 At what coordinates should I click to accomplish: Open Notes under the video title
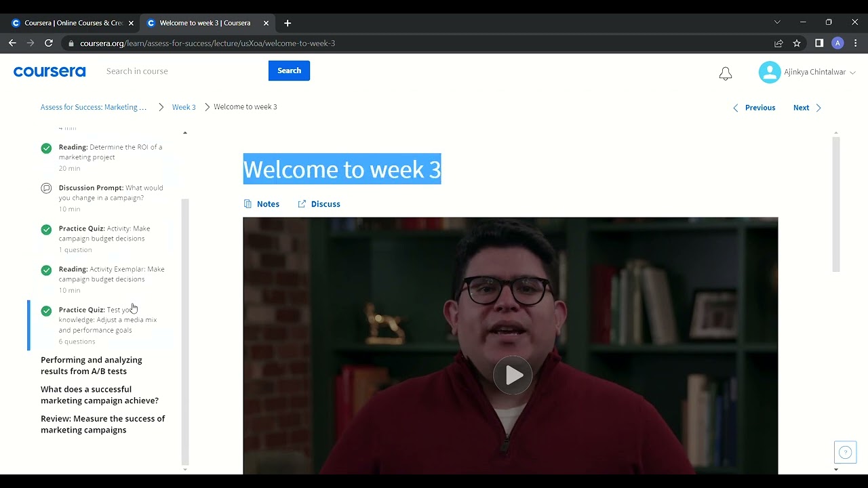coord(262,204)
